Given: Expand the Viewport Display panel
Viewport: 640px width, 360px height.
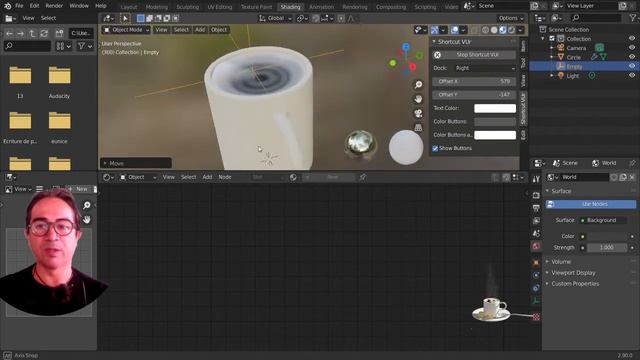Looking at the screenshot, I should pos(547,273).
